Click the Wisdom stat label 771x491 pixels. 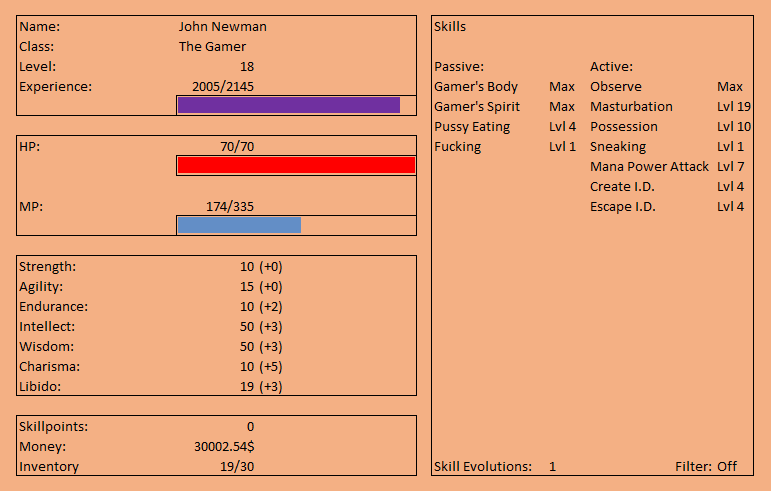point(47,347)
